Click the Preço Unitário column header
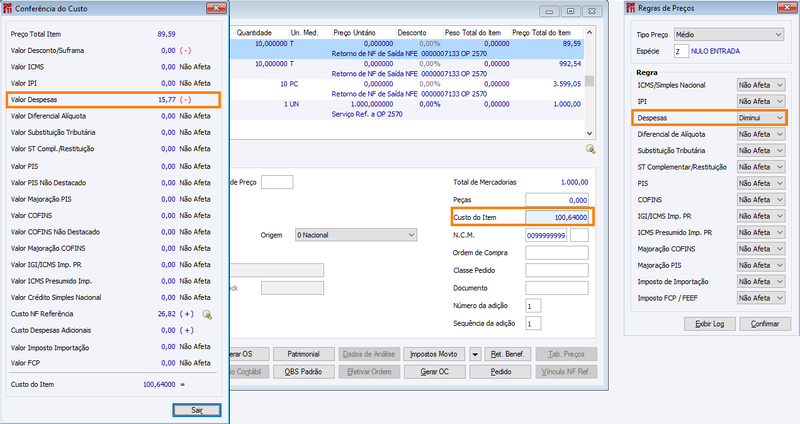This screenshot has height=424, width=800. pos(363,32)
